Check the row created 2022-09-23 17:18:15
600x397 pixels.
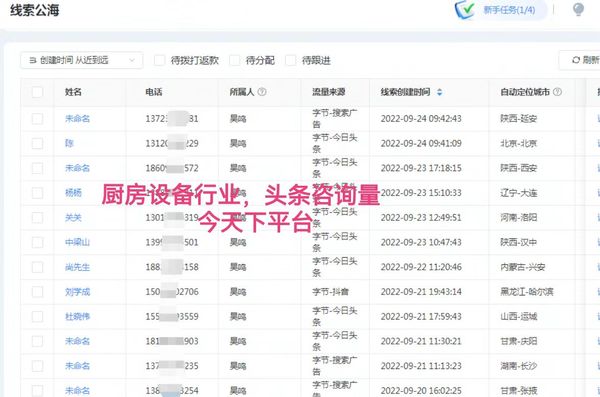pos(37,168)
